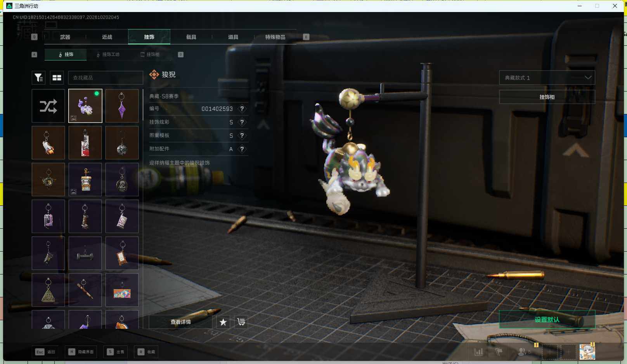Open the player avatar portrait
The image size is (627, 364).
[x=587, y=352]
